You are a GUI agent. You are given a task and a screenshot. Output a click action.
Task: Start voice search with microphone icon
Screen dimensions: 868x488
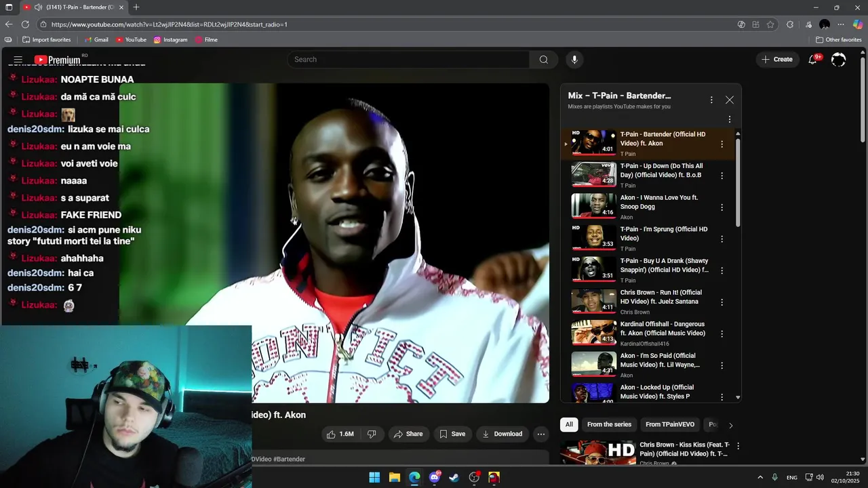point(574,60)
